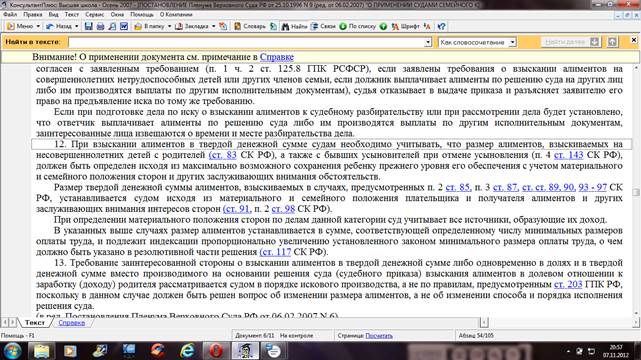641x360 pixels.
Task: Expand the Закладка dropdown arrow
Action: [x=213, y=26]
